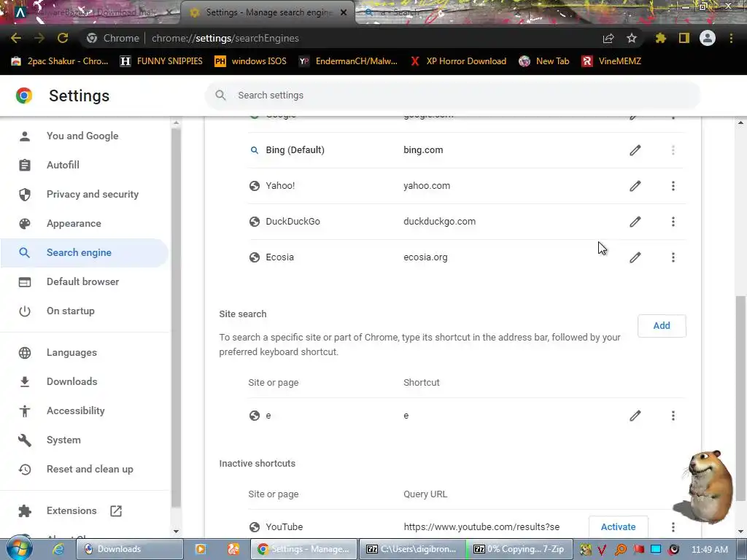This screenshot has width=747, height=560.
Task: Open the windows ISOS bookmark
Action: [251, 61]
